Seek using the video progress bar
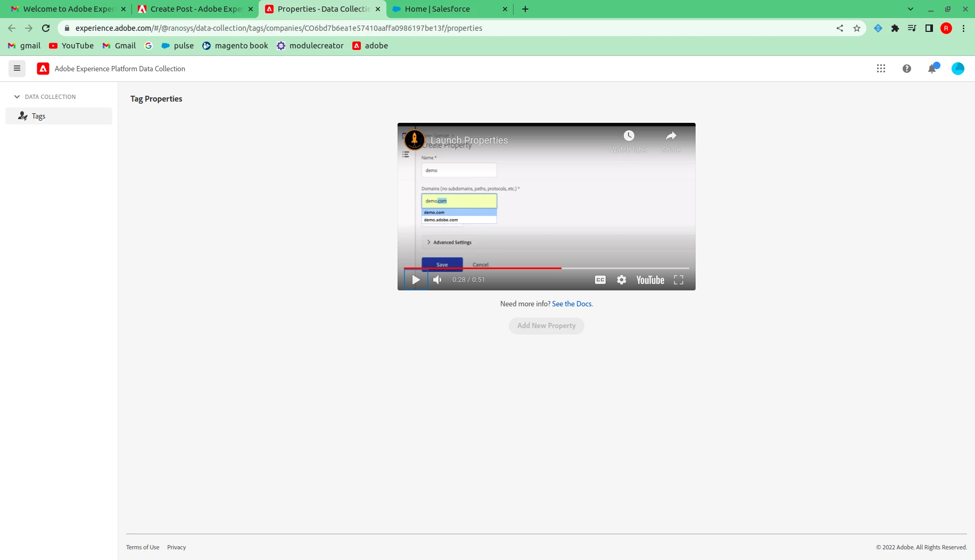Viewport: 975px width, 560px height. [547, 268]
